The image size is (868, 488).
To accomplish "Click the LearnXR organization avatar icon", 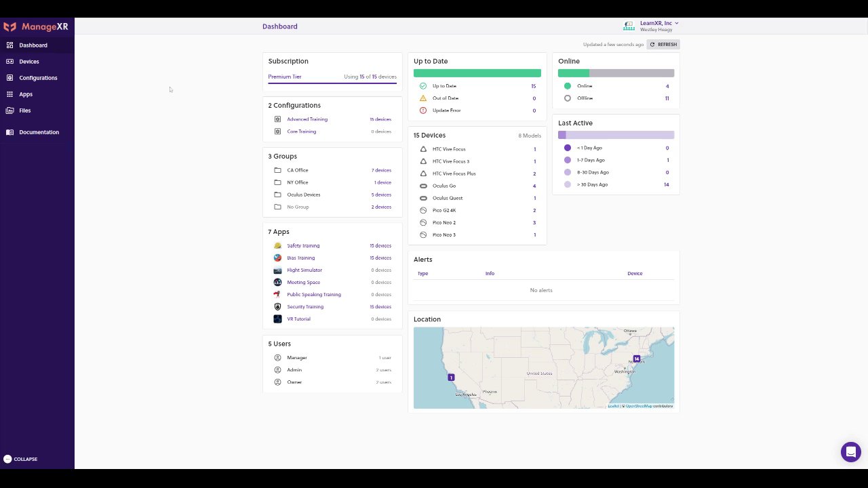I will [629, 26].
